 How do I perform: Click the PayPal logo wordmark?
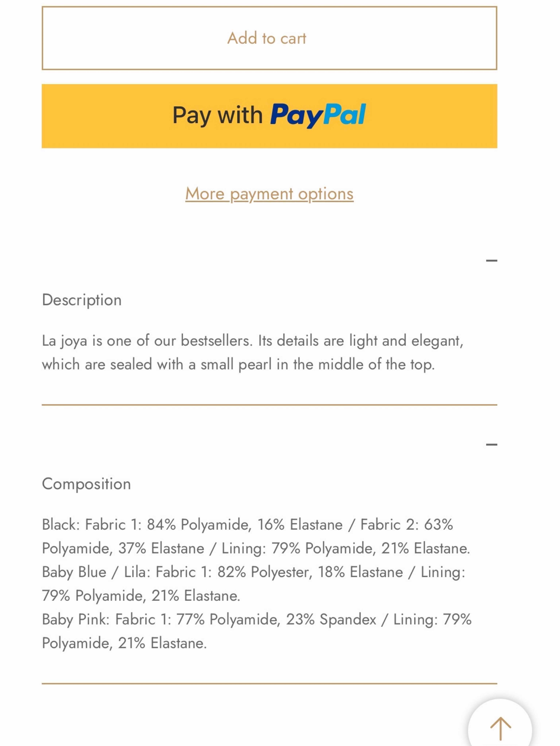click(318, 115)
